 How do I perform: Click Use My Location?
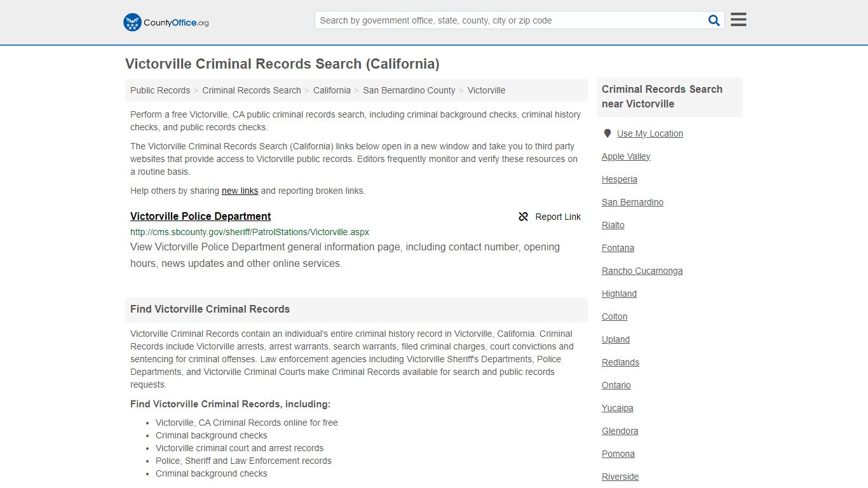pyautogui.click(x=650, y=133)
